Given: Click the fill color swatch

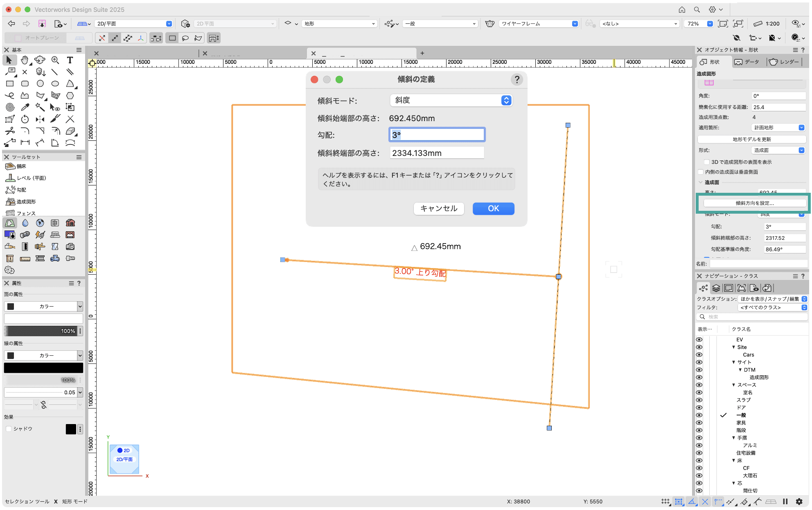Looking at the screenshot, I should (x=11, y=307).
